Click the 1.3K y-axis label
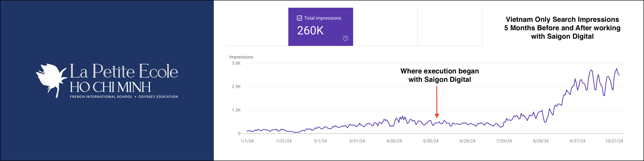Image resolution: width=644 pixels, height=161 pixels. coord(236,110)
